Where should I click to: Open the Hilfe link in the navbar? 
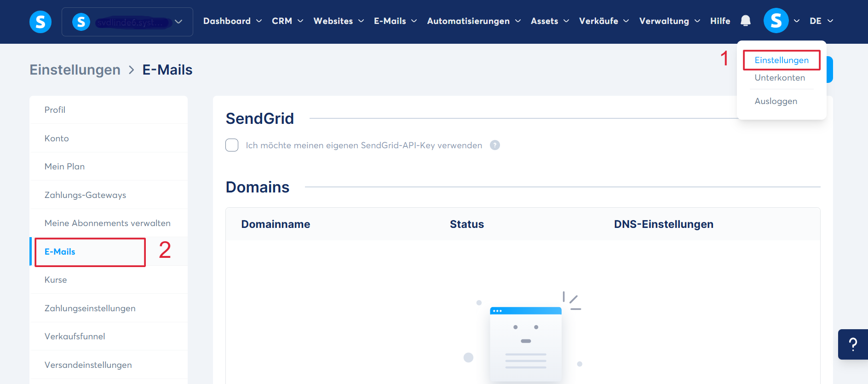(720, 21)
